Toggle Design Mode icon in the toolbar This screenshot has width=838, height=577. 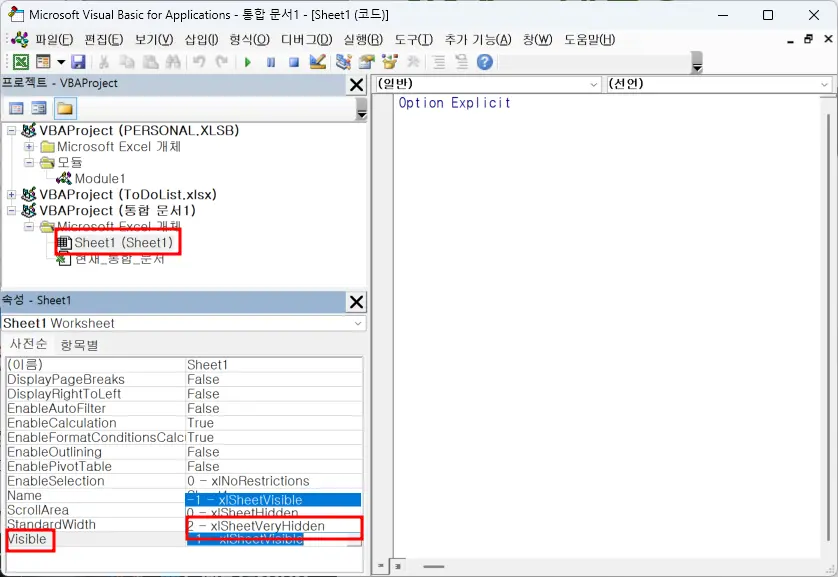318,62
